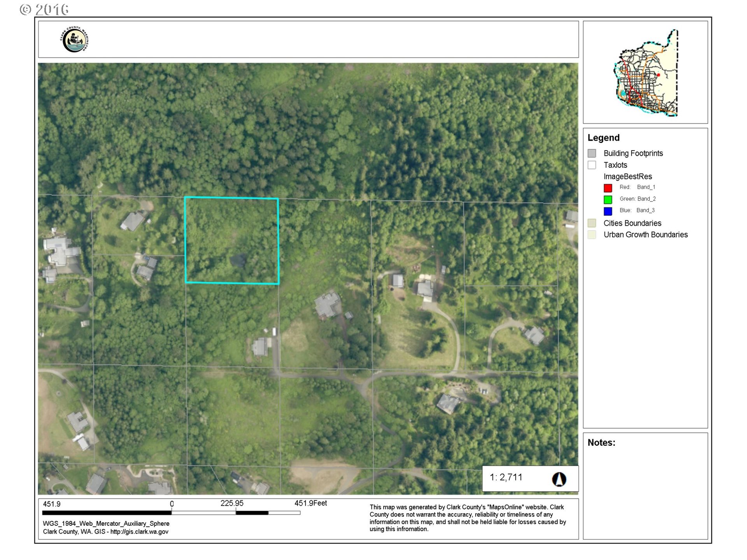Click the MapsOnline disclaimer paragraph
The height and width of the screenshot is (560, 747).
468,518
